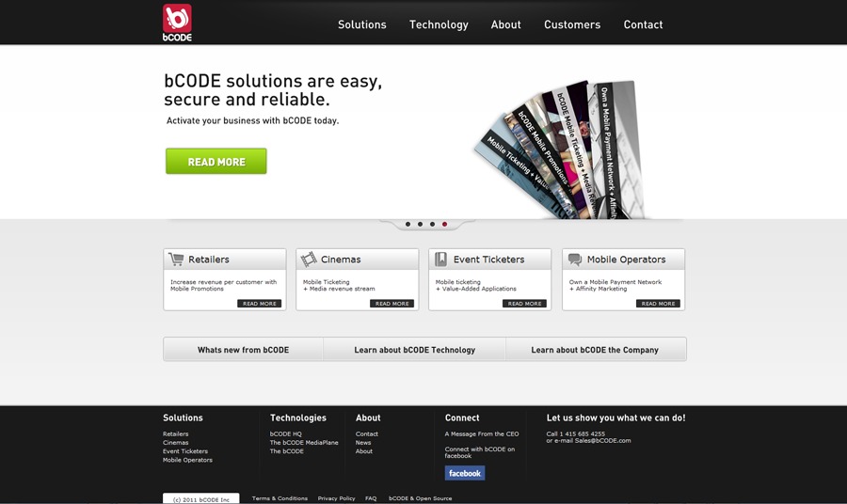The width and height of the screenshot is (847, 504).
Task: Click 'Call 1 415 685 4255' text
Action: tap(575, 433)
